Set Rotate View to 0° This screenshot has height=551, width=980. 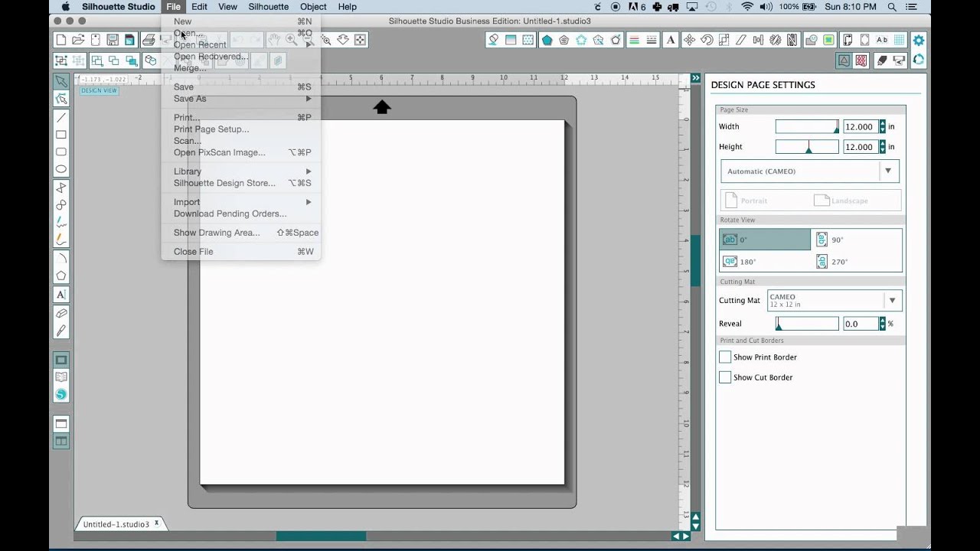(765, 240)
